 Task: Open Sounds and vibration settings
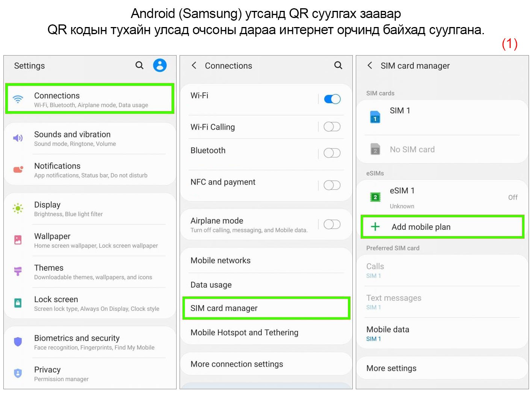[x=90, y=138]
